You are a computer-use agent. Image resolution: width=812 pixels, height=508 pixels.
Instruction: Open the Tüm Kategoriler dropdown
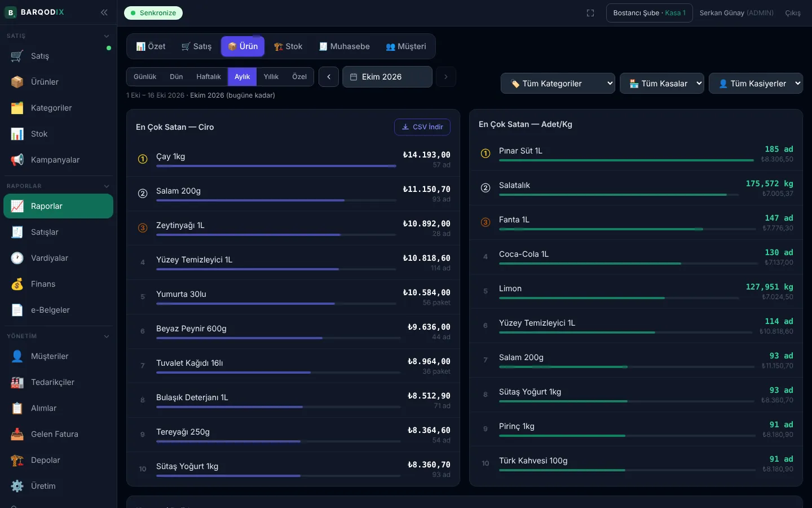[x=558, y=84]
